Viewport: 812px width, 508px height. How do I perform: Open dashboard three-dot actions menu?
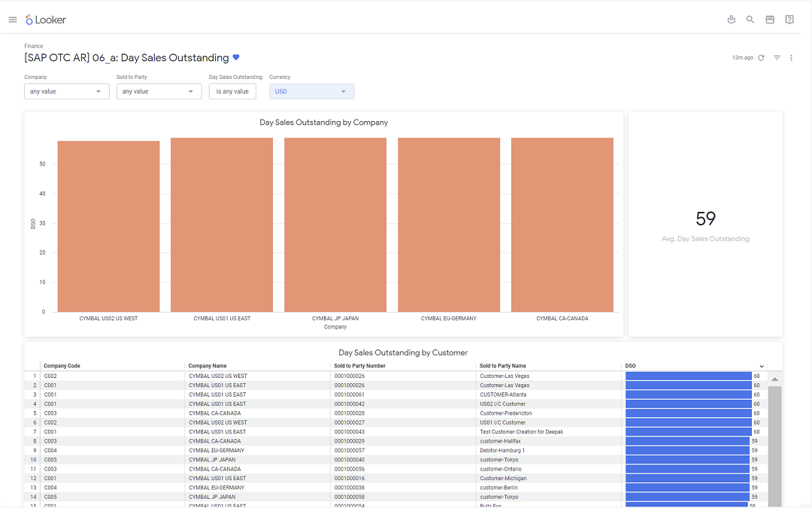(791, 57)
